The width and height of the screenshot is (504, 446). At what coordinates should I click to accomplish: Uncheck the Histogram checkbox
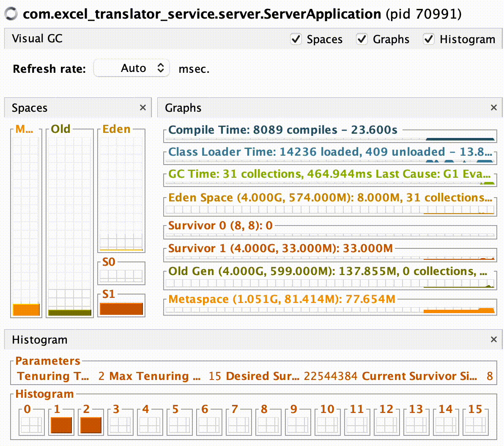(428, 39)
